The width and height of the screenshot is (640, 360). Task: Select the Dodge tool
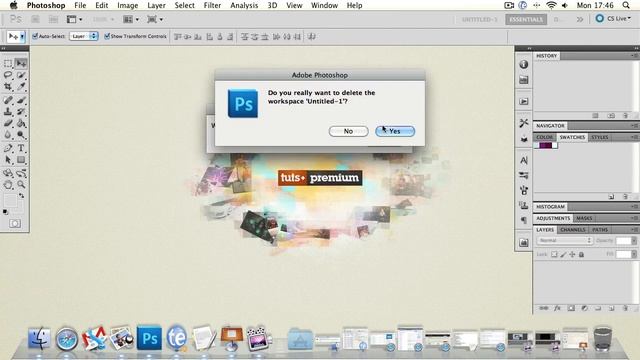click(21, 135)
